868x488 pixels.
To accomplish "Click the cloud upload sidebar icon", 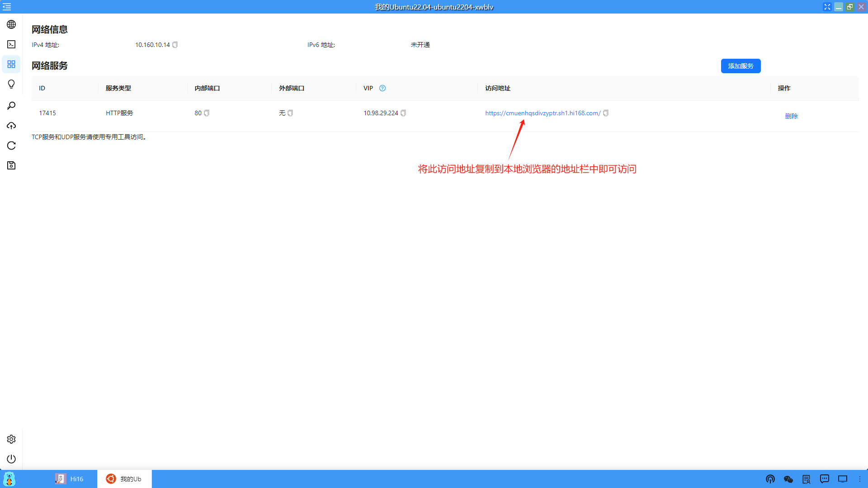I will point(11,126).
